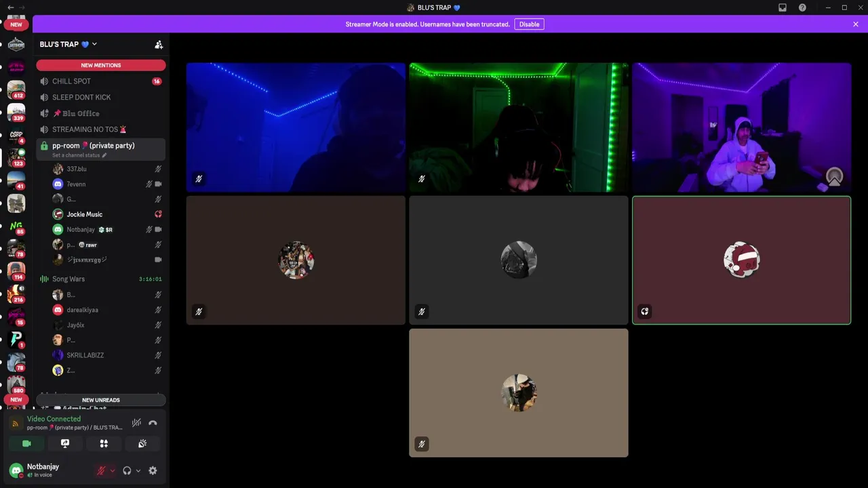Go back with title bar arrow

[x=11, y=7]
